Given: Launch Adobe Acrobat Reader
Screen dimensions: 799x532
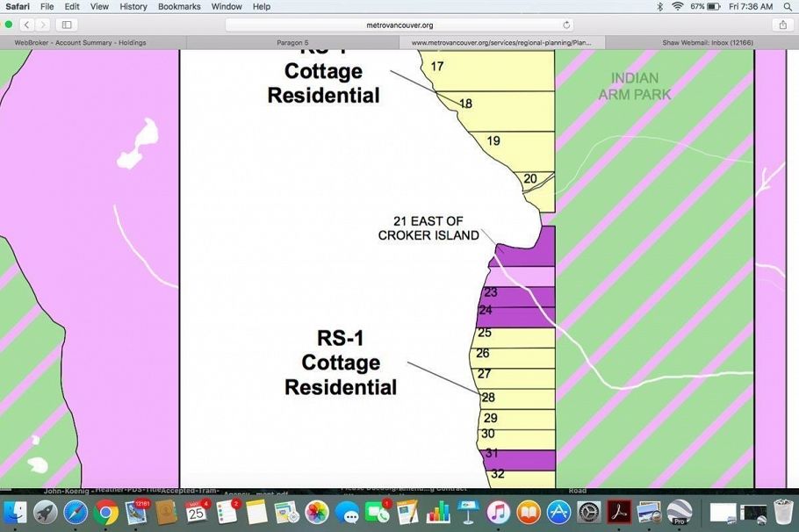Looking at the screenshot, I should [617, 512].
